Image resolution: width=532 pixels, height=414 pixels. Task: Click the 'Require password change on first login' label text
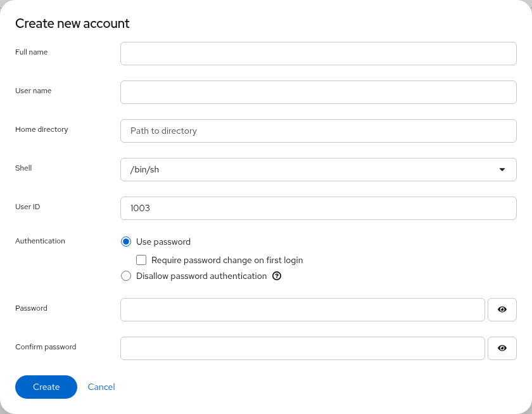[227, 260]
